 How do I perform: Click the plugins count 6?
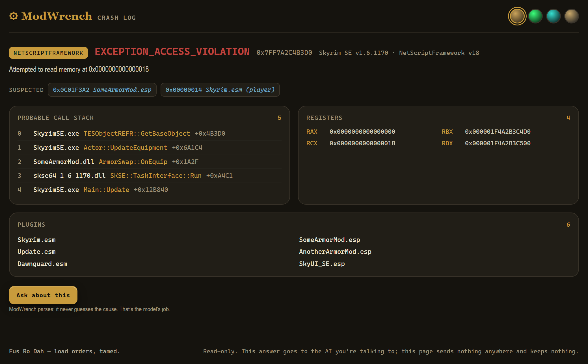pyautogui.click(x=568, y=225)
